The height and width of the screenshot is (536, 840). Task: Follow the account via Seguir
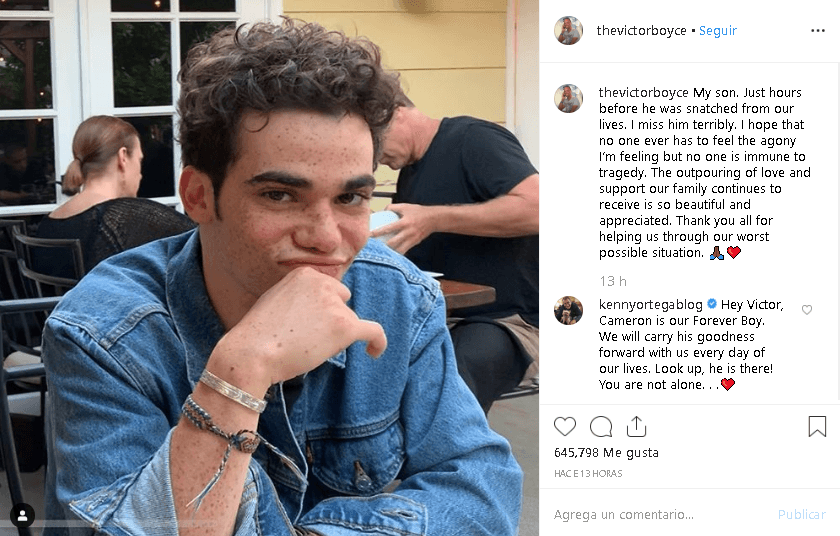point(718,31)
